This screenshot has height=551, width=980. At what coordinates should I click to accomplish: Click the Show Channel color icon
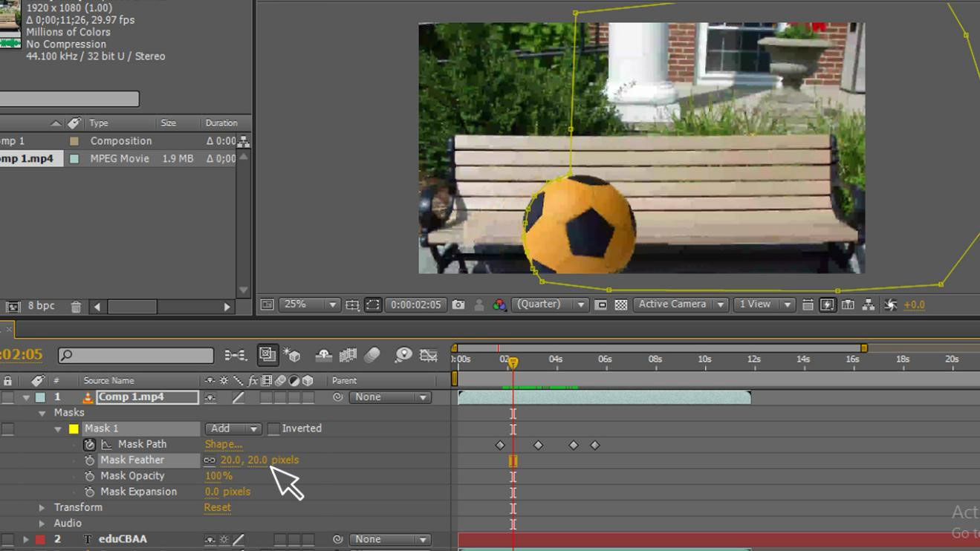click(x=499, y=304)
